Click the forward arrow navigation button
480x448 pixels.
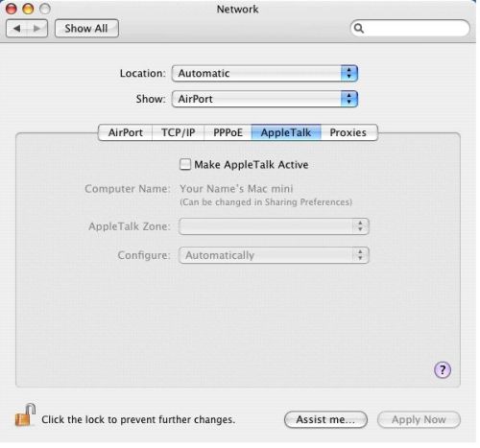(x=37, y=29)
